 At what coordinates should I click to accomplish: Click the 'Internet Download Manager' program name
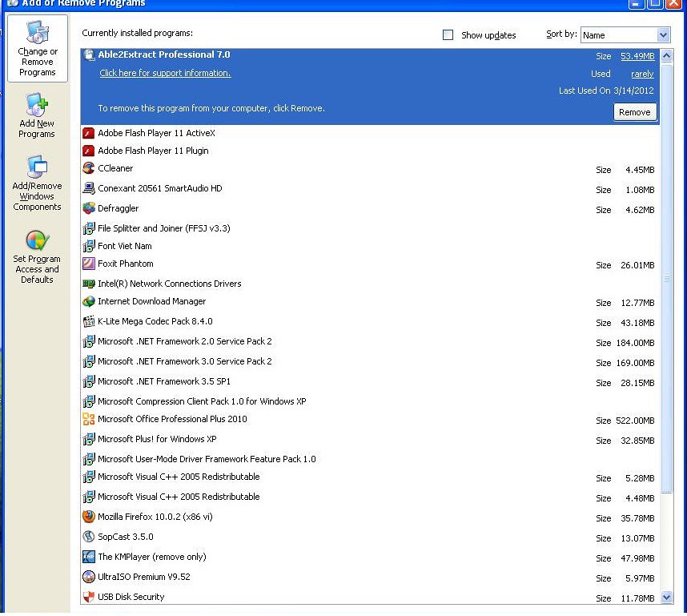(151, 302)
